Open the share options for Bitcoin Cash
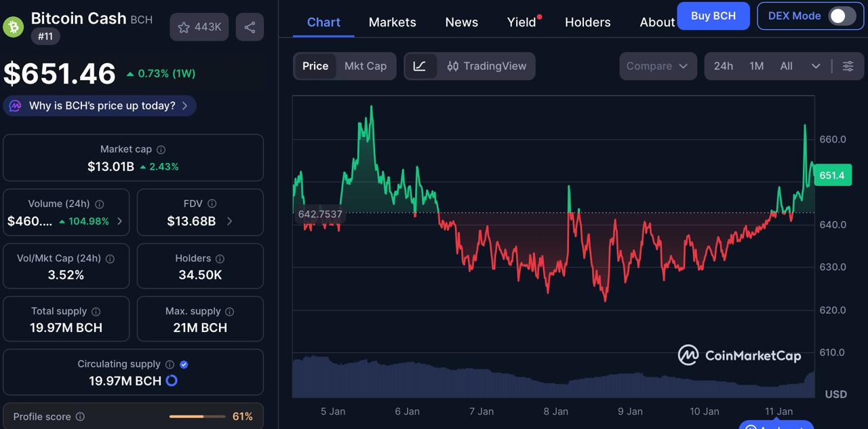The width and height of the screenshot is (868, 429). 250,27
